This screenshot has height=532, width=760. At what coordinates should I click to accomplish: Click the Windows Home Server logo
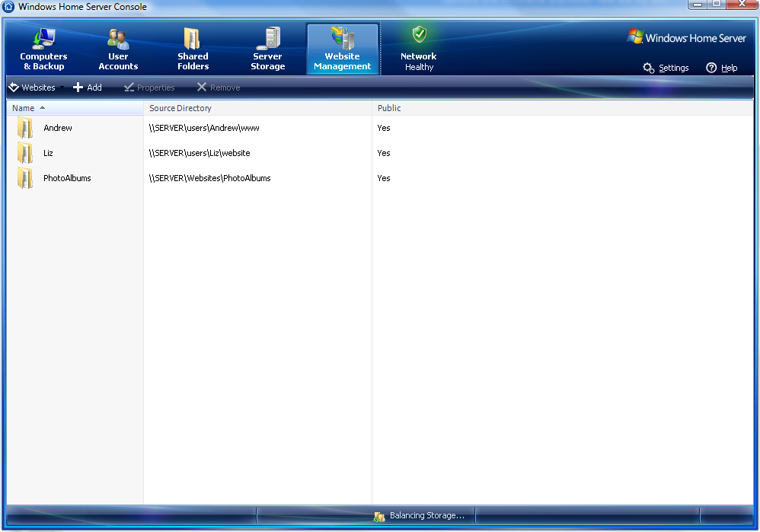tap(686, 37)
